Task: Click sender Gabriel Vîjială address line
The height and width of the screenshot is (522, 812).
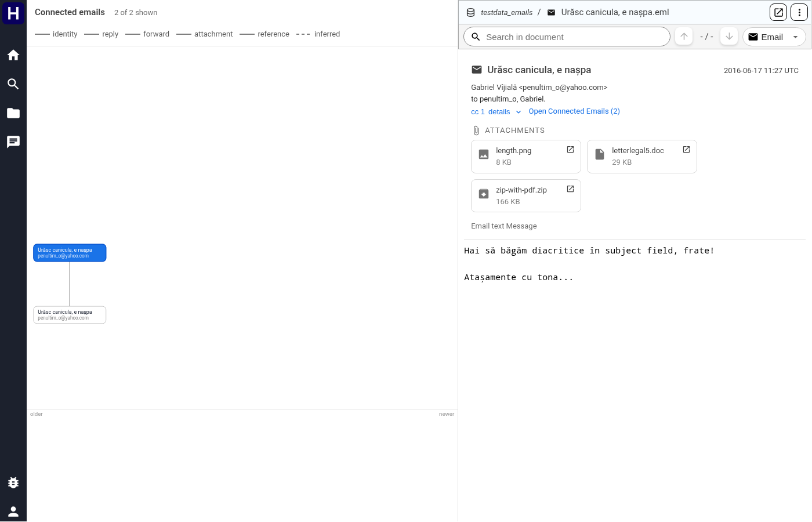Action: 539,88
